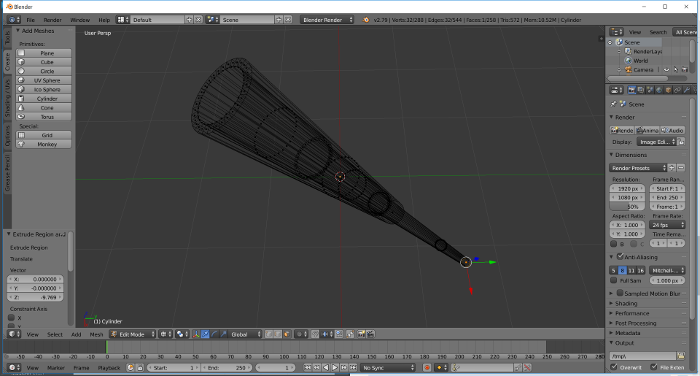Click the extrude Z vector value field

pyautogui.click(x=35, y=297)
